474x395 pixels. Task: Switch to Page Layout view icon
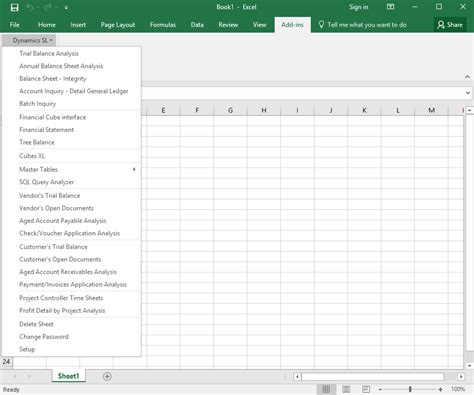346,389
